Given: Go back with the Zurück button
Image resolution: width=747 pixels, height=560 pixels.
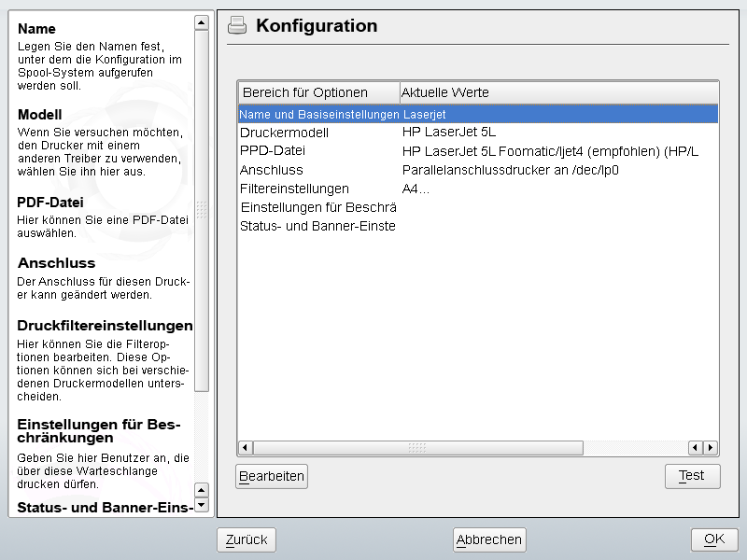Looking at the screenshot, I should point(247,539).
